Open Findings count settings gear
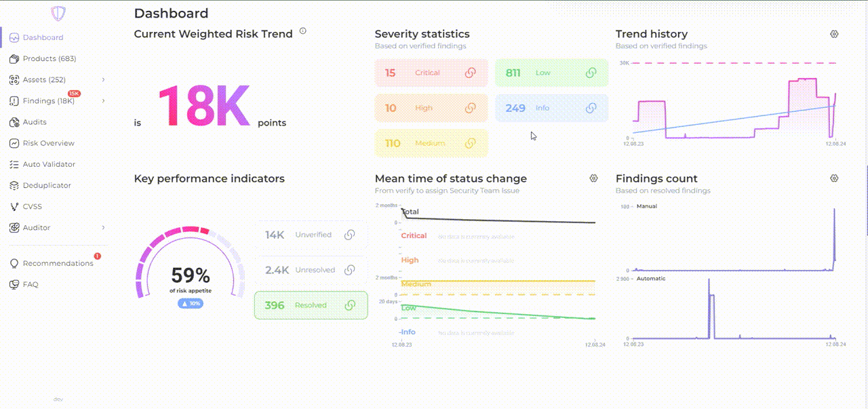This screenshot has width=868, height=409. click(x=834, y=178)
